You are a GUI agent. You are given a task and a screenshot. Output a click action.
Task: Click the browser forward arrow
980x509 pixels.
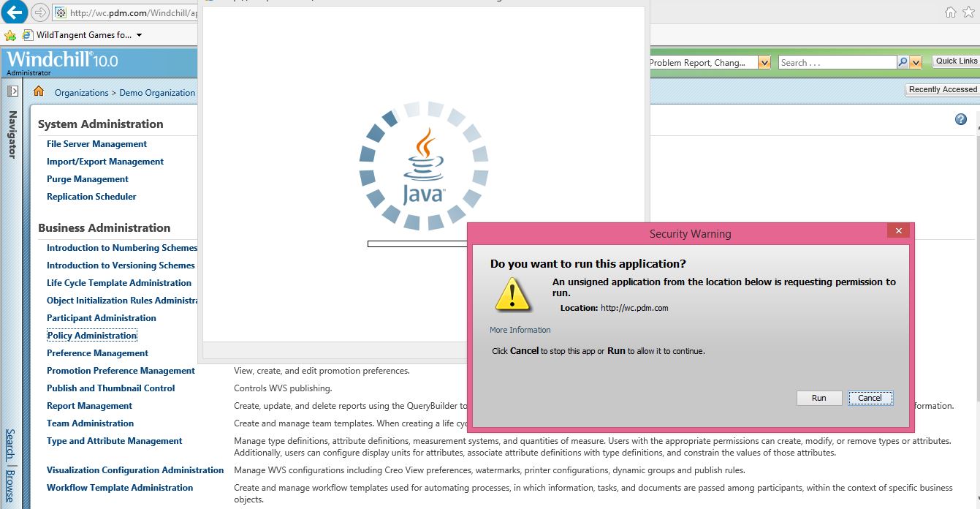point(39,12)
